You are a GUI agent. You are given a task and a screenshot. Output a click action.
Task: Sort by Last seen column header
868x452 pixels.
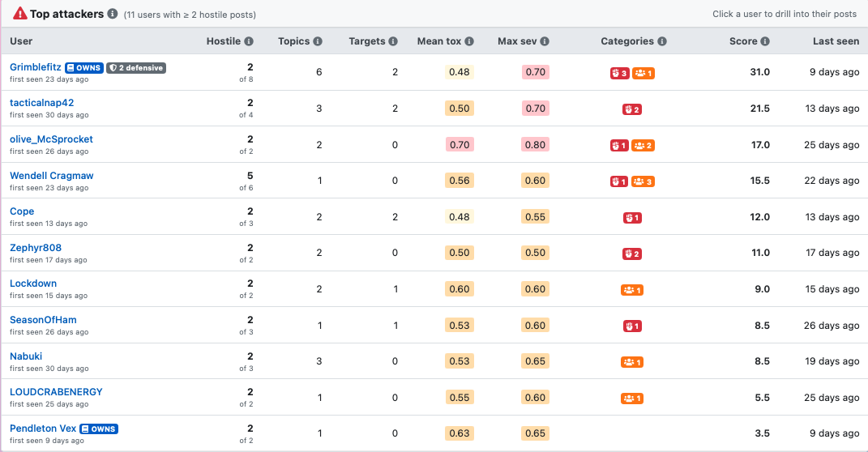tap(836, 41)
